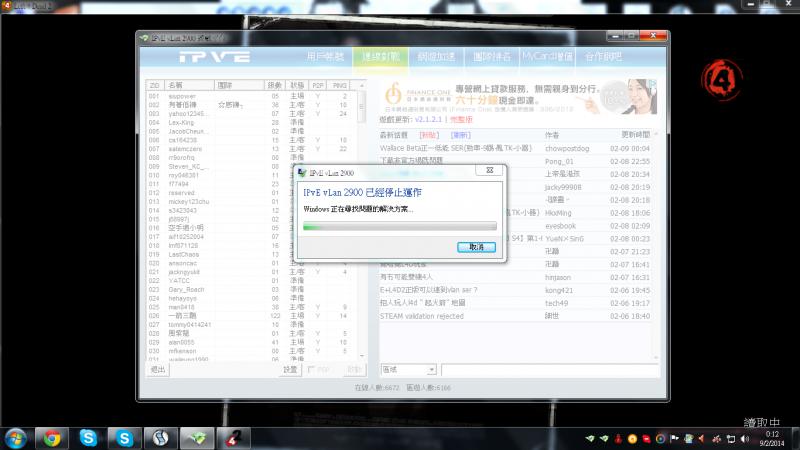Sort the user list by ZID column

(x=155, y=85)
